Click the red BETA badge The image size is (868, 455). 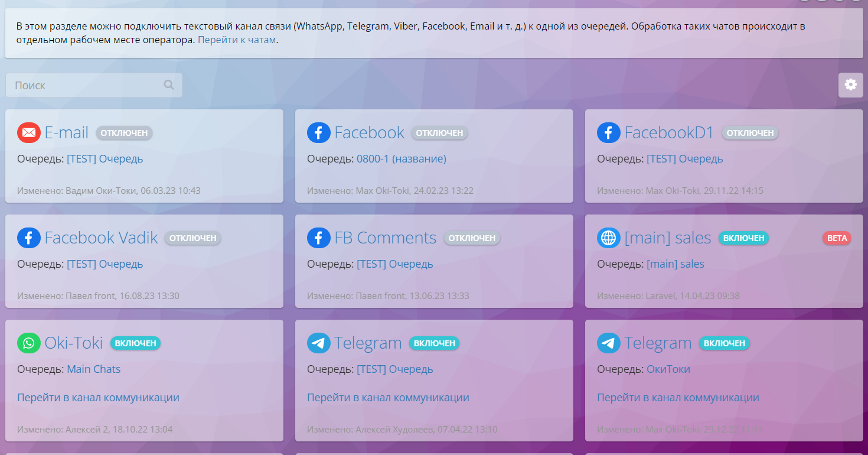tap(837, 238)
